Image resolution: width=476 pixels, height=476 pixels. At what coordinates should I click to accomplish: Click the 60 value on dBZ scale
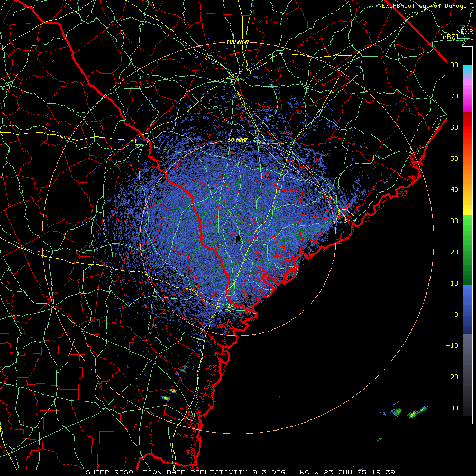pyautogui.click(x=454, y=127)
